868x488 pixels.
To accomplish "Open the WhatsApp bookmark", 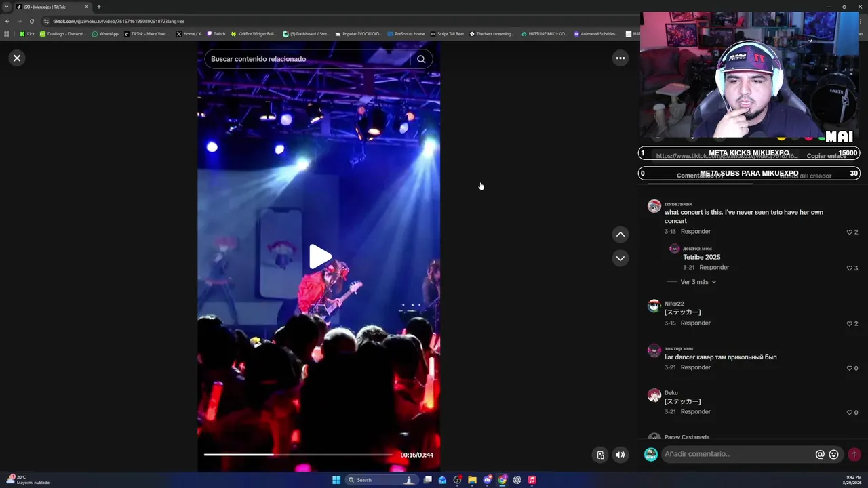I will (105, 34).
